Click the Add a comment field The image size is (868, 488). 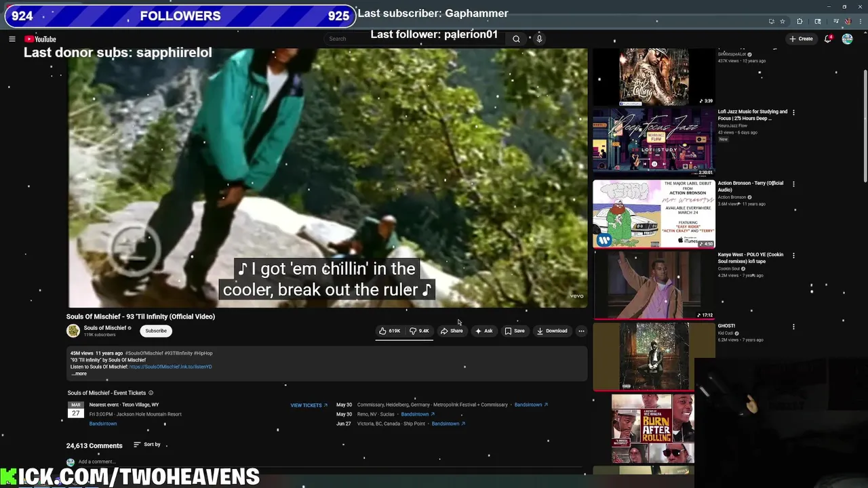332,462
